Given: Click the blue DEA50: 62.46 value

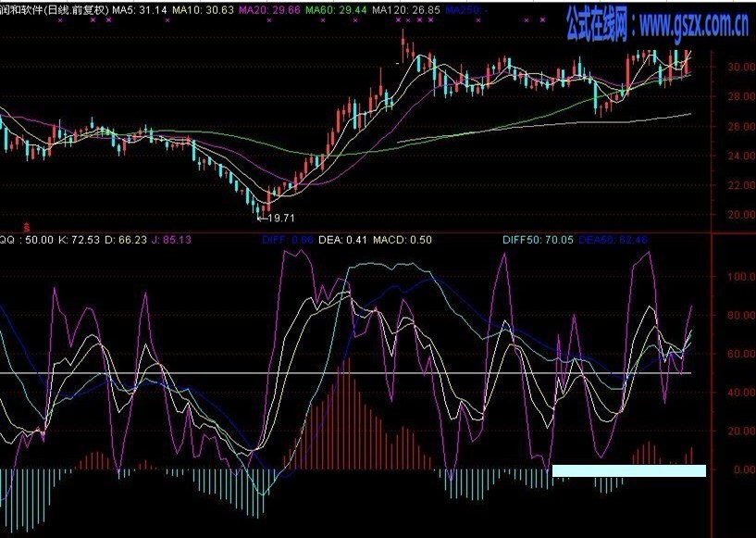Looking at the screenshot, I should (x=613, y=240).
